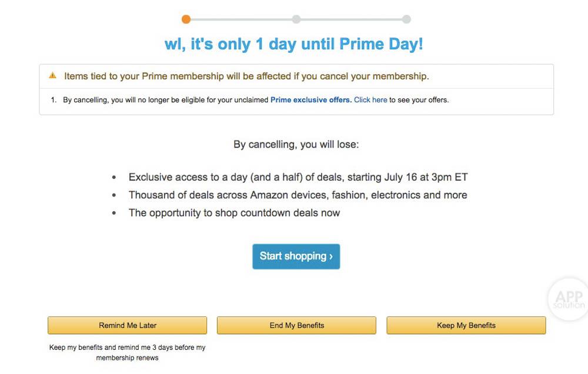This screenshot has width=588, height=374.
Task: Click the 'only 1 day until Prime Day' heading
Action: point(293,45)
